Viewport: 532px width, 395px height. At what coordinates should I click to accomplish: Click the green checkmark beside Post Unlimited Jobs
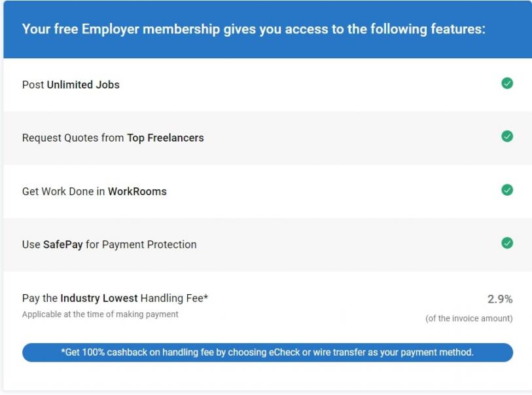click(x=506, y=83)
